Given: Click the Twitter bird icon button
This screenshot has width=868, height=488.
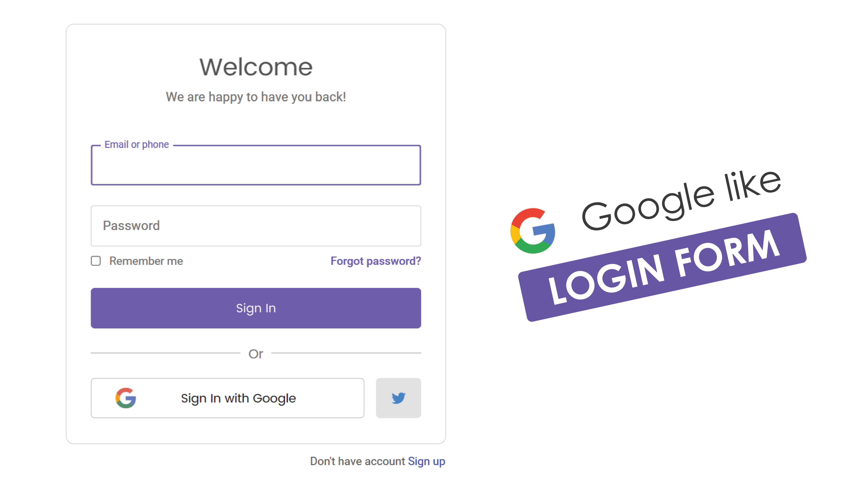Looking at the screenshot, I should pyautogui.click(x=398, y=398).
